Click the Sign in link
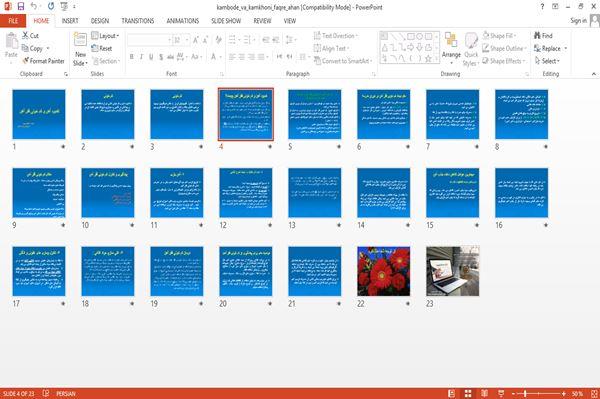The image size is (600, 399). [578, 21]
